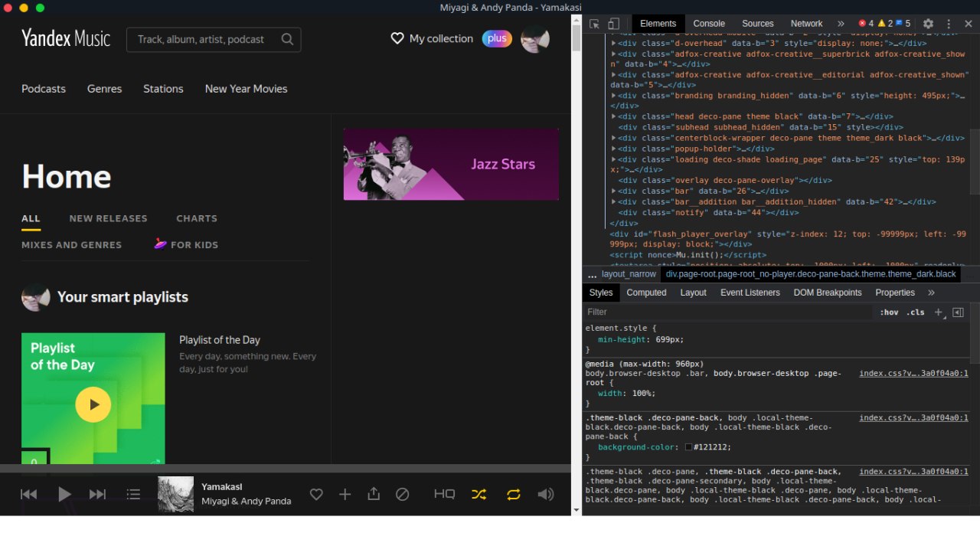The width and height of the screenshot is (980, 533).
Task: Switch to MIXES AND GENRES tab
Action: (x=71, y=245)
